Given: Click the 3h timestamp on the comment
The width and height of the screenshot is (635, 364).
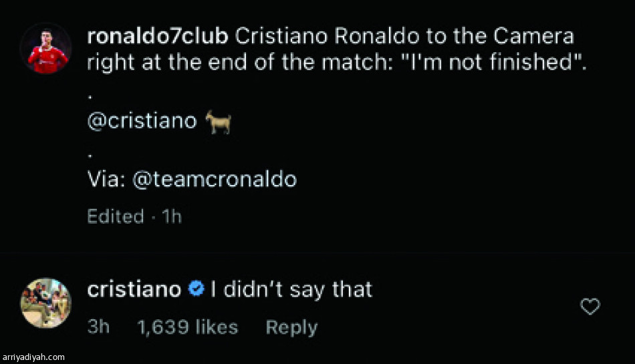Looking at the screenshot, I should (98, 327).
